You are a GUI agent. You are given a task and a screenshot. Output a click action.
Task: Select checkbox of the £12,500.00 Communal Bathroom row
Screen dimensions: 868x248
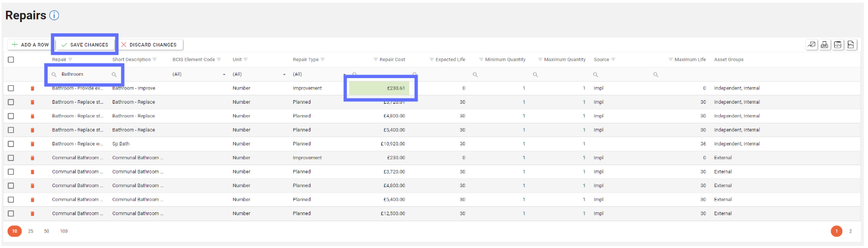pyautogui.click(x=11, y=213)
